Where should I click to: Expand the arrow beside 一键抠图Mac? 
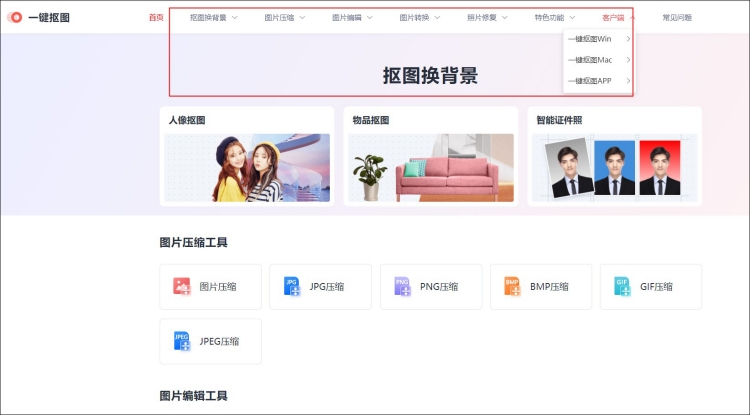pyautogui.click(x=628, y=60)
